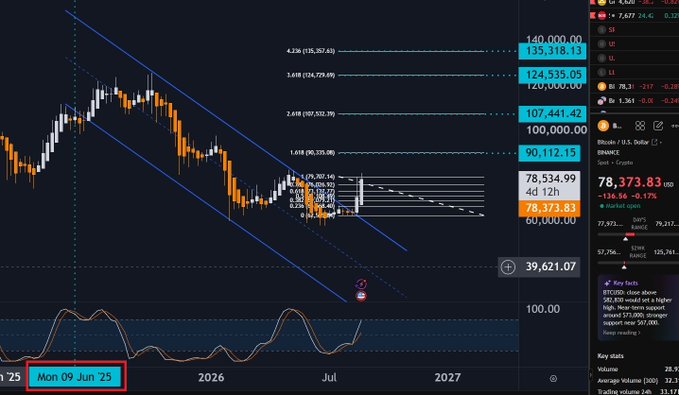
Task: Click the Keep reading link
Action: click(x=621, y=333)
